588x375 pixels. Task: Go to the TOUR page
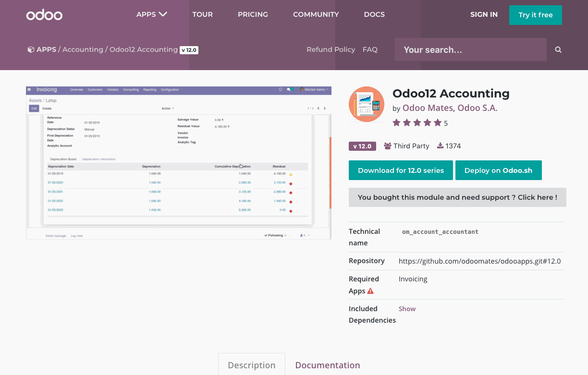[202, 14]
